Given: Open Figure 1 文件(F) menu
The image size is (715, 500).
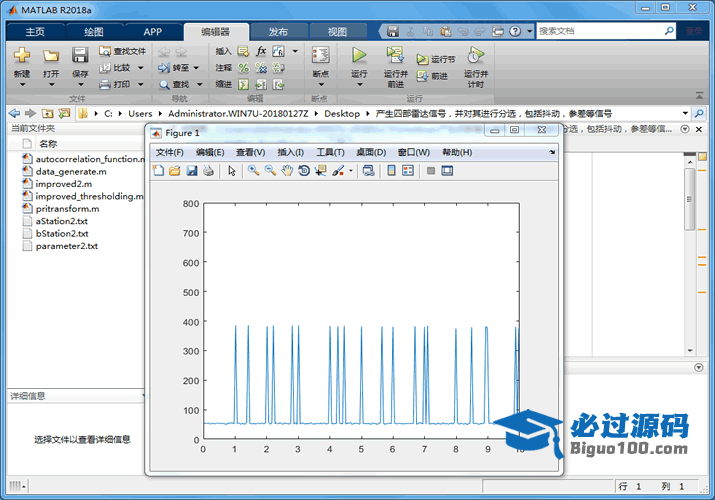Looking at the screenshot, I should pyautogui.click(x=170, y=152).
